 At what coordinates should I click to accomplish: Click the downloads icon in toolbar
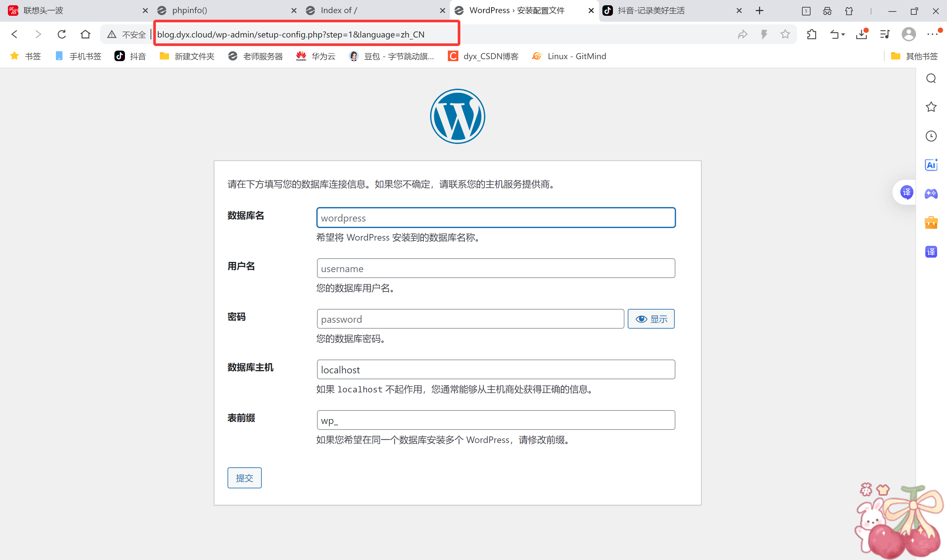tap(861, 34)
